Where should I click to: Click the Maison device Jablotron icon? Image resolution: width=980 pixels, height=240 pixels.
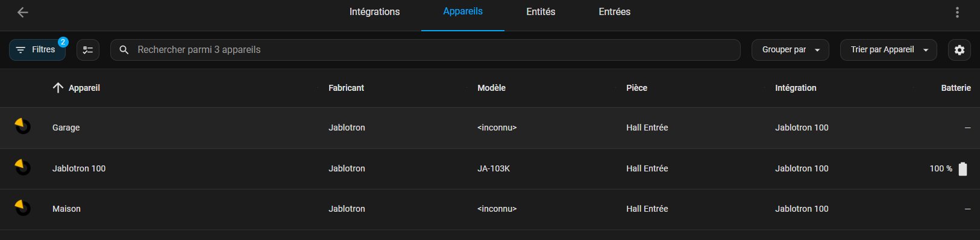22,208
